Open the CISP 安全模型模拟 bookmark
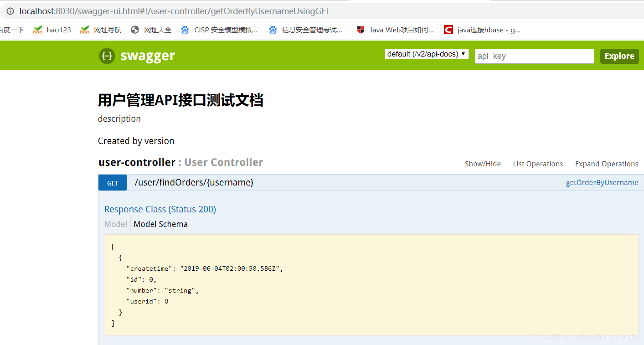This screenshot has width=644, height=345. (x=219, y=30)
